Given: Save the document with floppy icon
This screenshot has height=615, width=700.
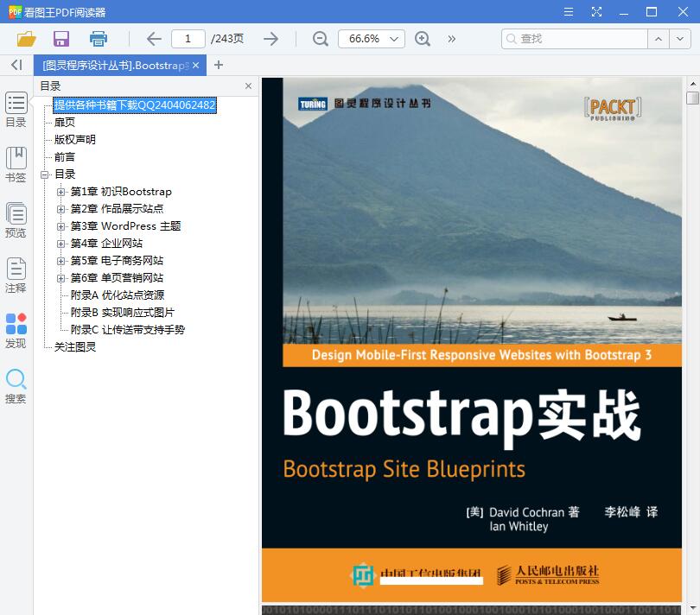Looking at the screenshot, I should pos(61,39).
